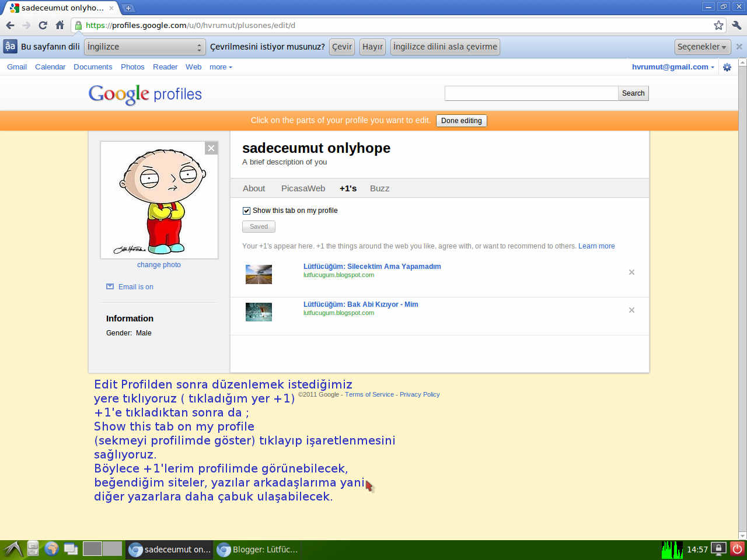The image size is (747, 560).
Task: Bookmark this page with the star
Action: [718, 25]
